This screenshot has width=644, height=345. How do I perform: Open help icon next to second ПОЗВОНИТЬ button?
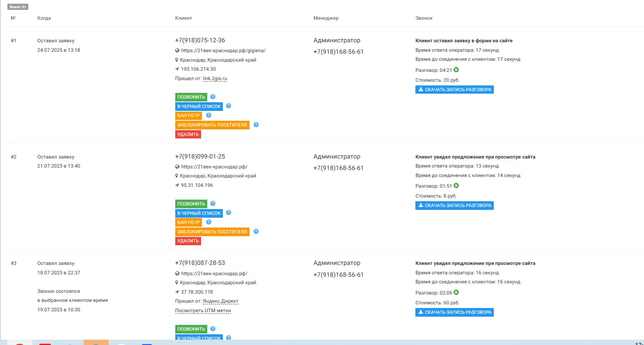(213, 204)
